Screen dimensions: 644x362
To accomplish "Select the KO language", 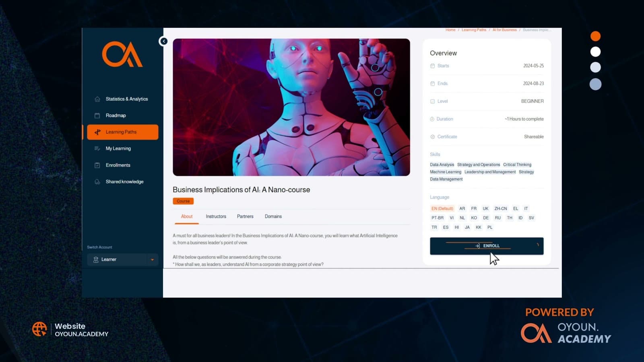I will point(474,218).
